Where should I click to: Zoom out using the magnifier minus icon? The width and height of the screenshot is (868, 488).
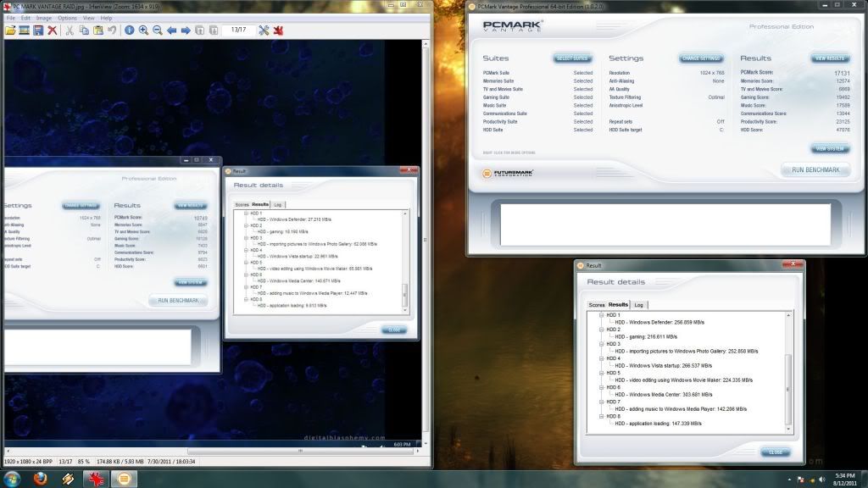157,30
